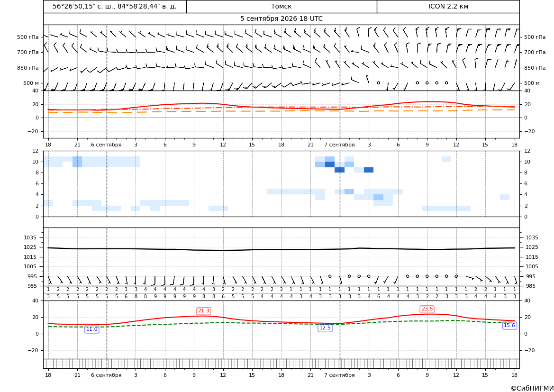This screenshot has width=554, height=392.
Task: Click the coordinates header cell
Action: (x=115, y=6)
